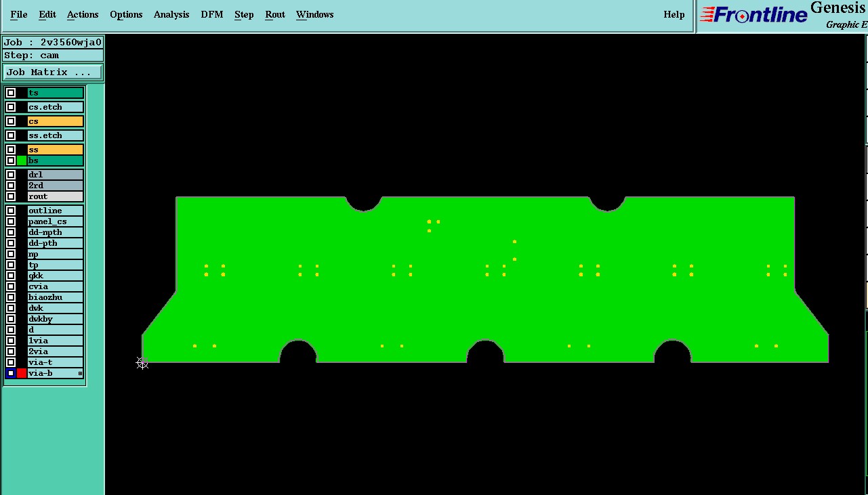Select the rout layer name
868x495 pixels.
tap(56, 196)
